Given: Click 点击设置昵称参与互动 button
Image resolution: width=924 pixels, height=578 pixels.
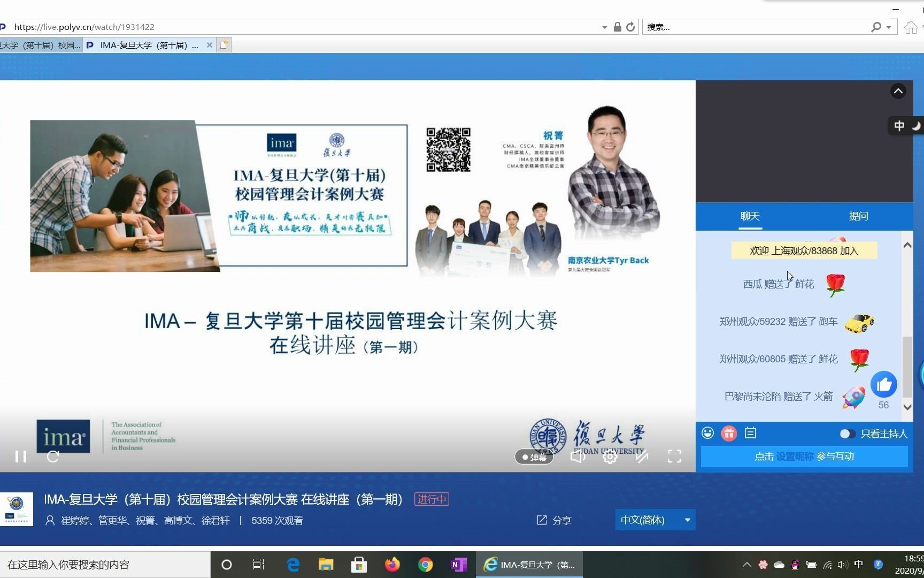Looking at the screenshot, I should (804, 457).
